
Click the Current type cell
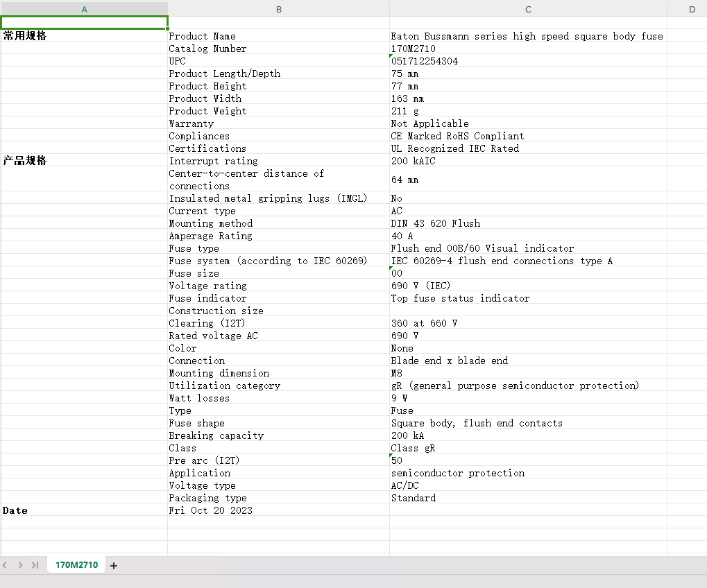[279, 210]
